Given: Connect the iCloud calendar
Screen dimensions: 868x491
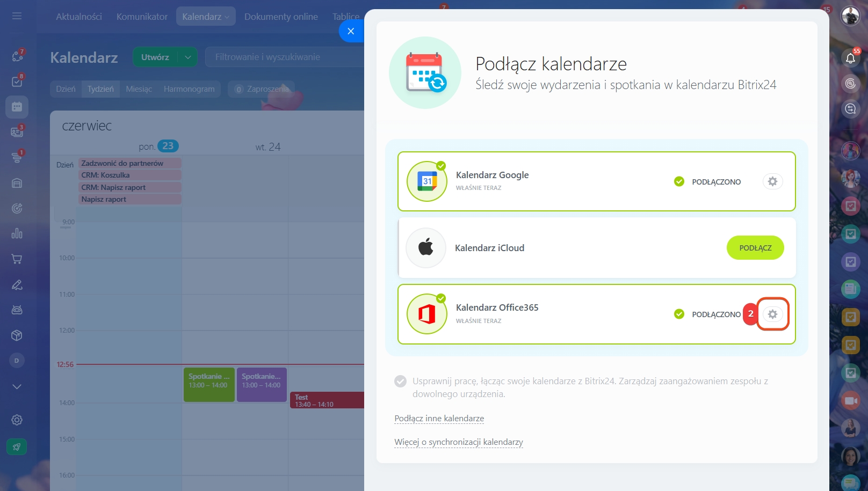Looking at the screenshot, I should click(x=755, y=248).
